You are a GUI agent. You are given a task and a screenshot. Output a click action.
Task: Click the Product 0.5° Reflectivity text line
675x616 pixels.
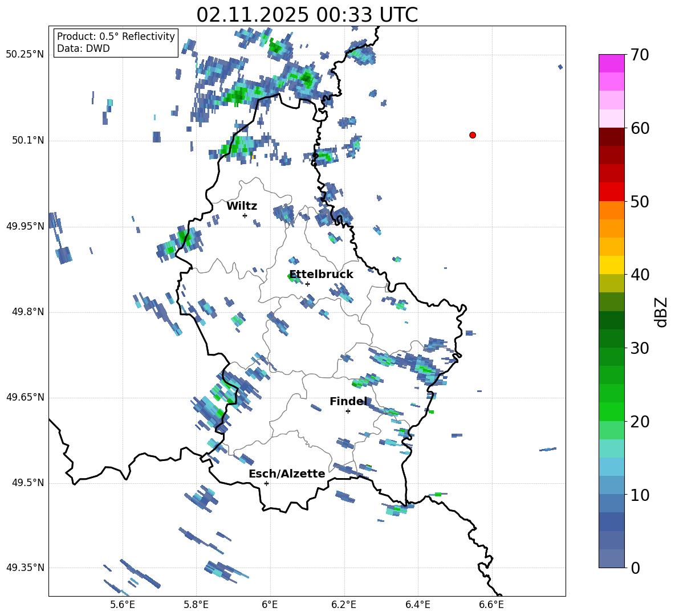[116, 36]
